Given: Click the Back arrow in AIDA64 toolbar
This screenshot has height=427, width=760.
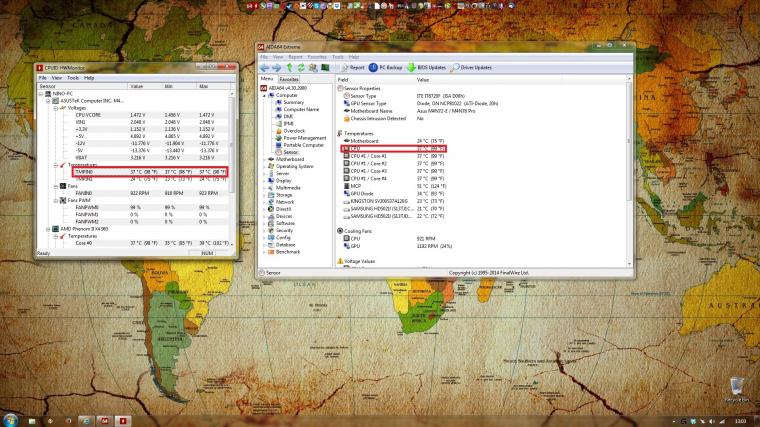Looking at the screenshot, I should click(265, 67).
